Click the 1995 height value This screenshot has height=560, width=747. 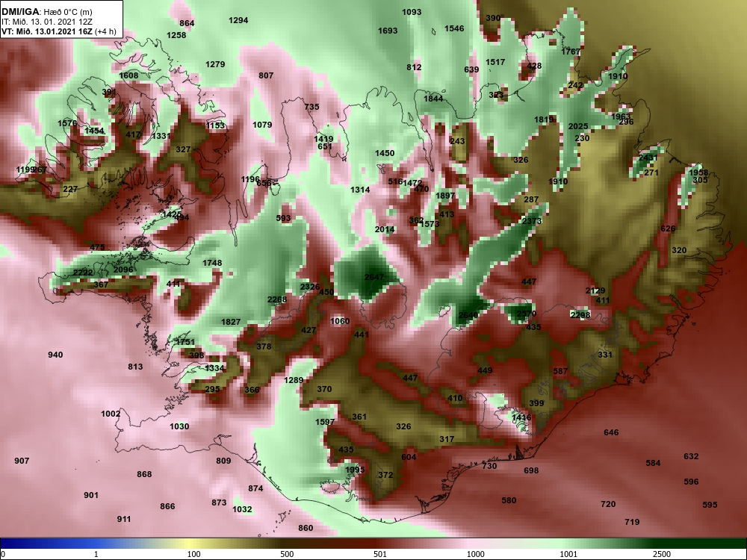click(x=355, y=470)
